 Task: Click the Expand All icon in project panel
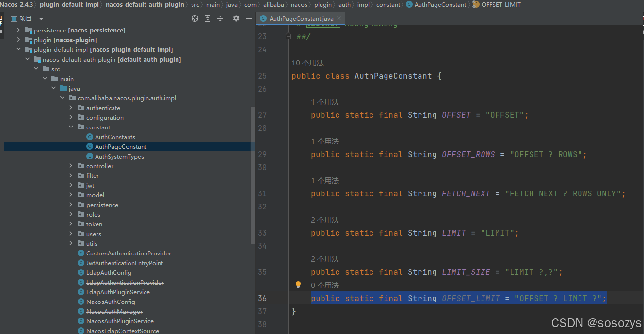point(208,18)
